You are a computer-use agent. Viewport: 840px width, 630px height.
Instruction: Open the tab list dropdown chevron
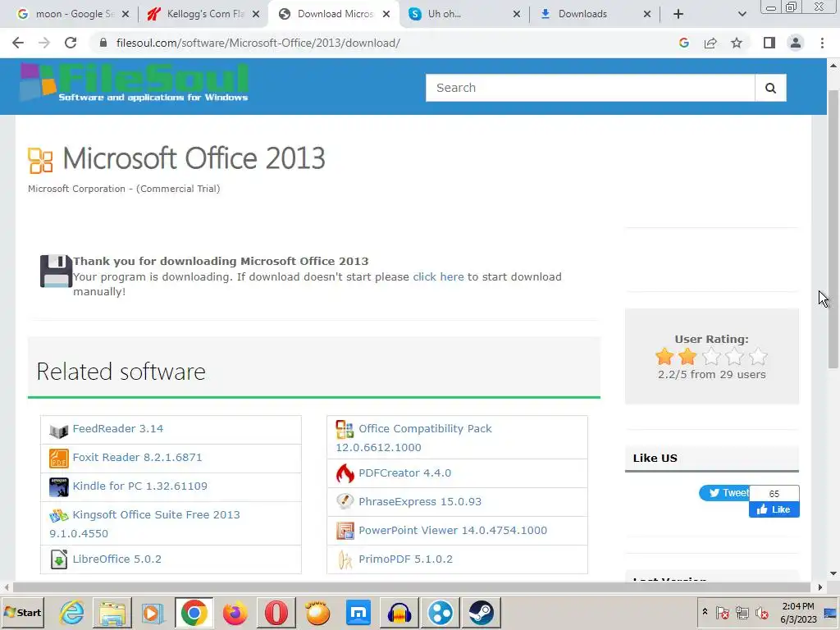pos(742,15)
